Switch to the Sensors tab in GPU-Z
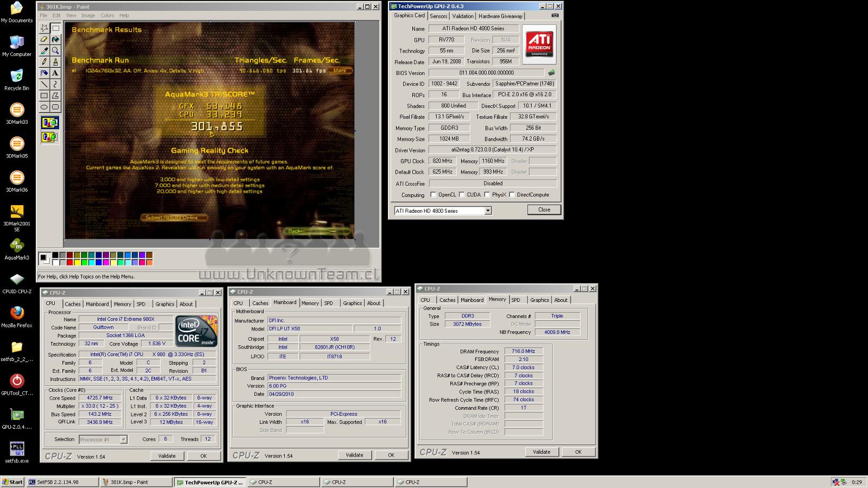868x488 pixels. (x=438, y=16)
